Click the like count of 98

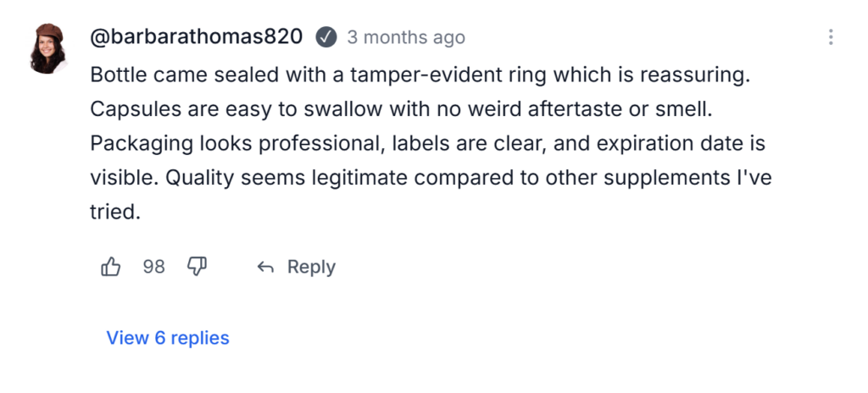pyautogui.click(x=153, y=268)
